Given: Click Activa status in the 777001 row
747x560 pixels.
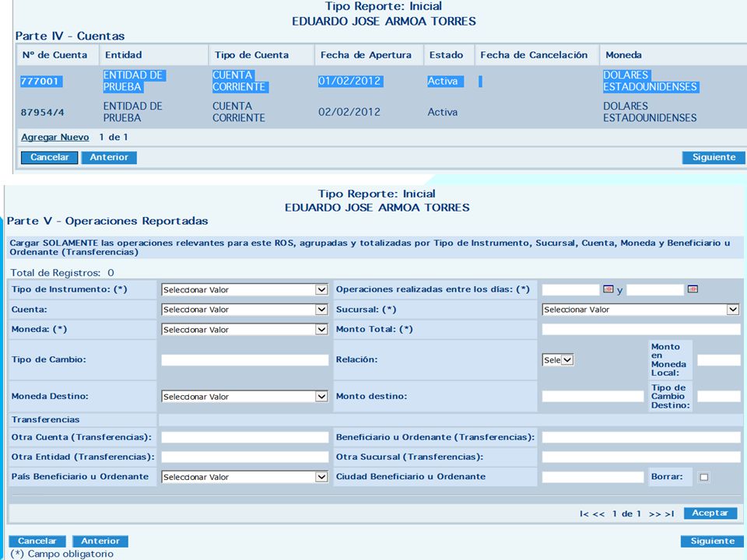Looking at the screenshot, I should [x=443, y=82].
